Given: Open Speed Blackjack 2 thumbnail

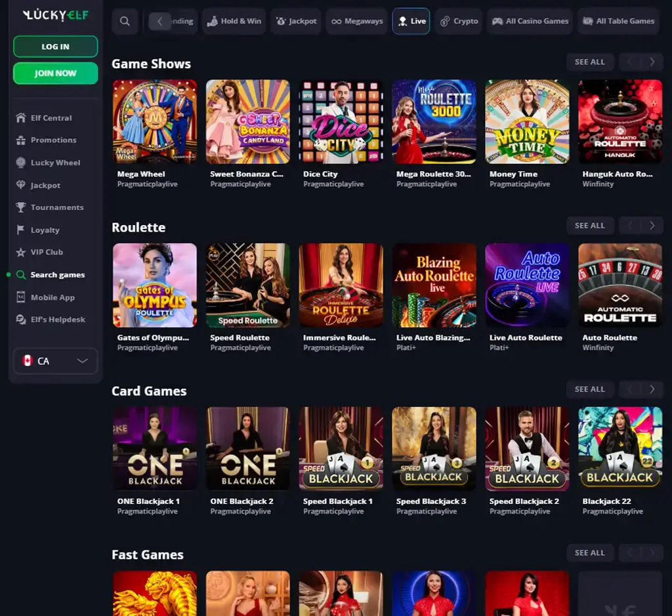Looking at the screenshot, I should coord(527,449).
